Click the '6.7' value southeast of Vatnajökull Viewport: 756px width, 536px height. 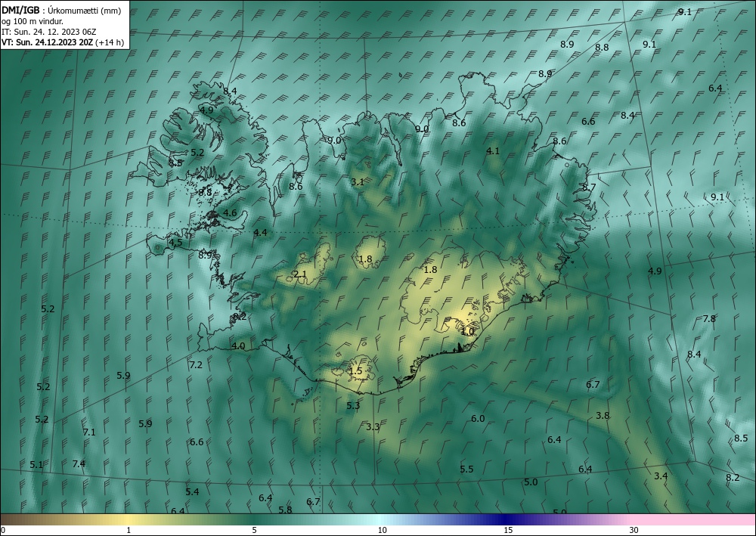[593, 384]
